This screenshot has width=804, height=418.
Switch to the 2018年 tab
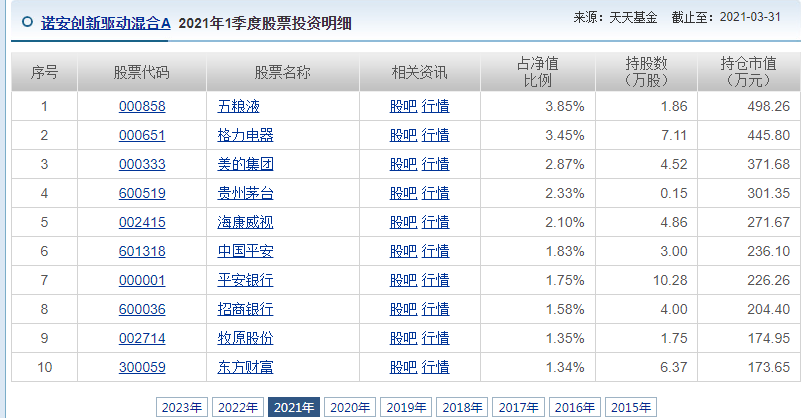point(463,407)
